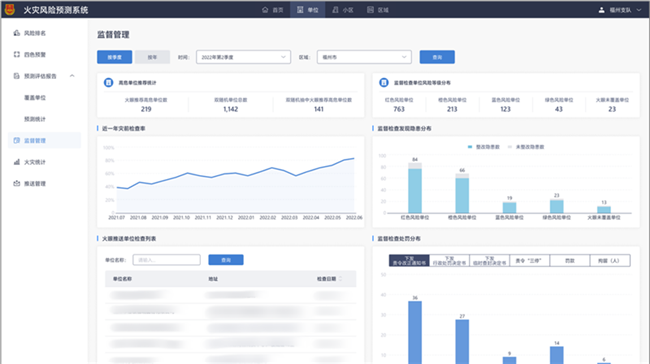Viewport: 650px width, 364px height.
Task: Click the 绿色风险单位 count 43
Action: 559,109
